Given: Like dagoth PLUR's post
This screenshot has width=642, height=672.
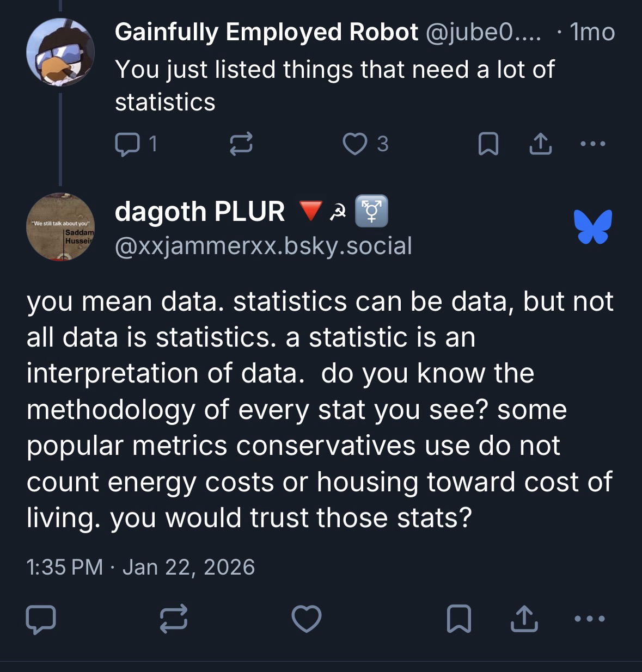Looking at the screenshot, I should click(x=307, y=619).
